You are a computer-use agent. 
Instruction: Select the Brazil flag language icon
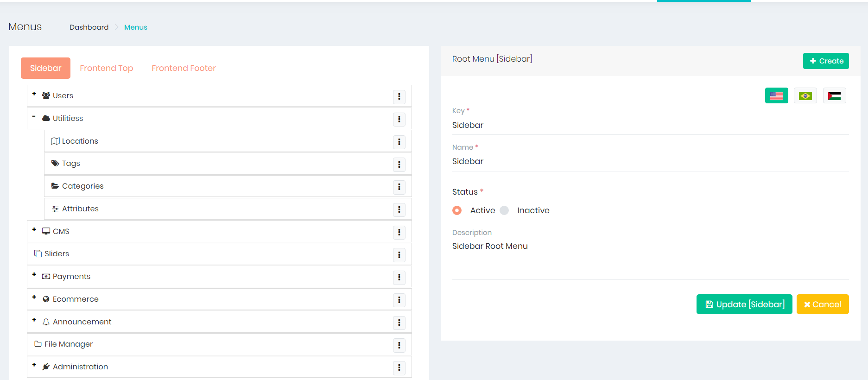coord(805,95)
